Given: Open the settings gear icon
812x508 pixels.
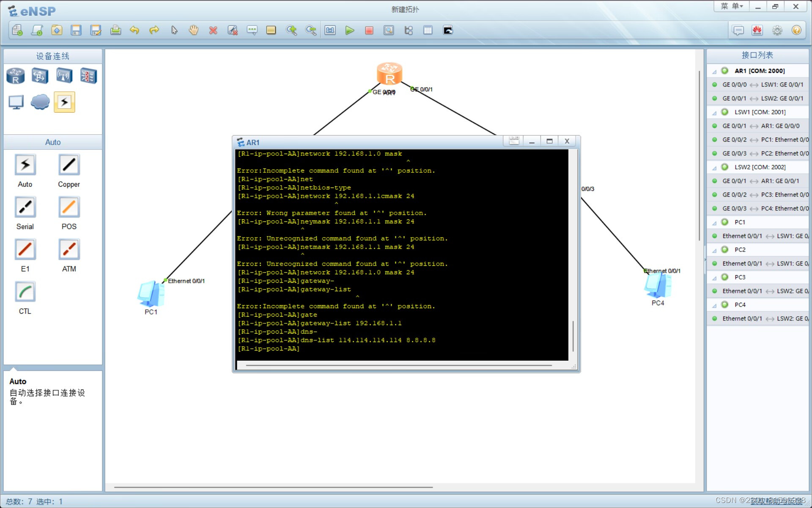Looking at the screenshot, I should pos(777,30).
